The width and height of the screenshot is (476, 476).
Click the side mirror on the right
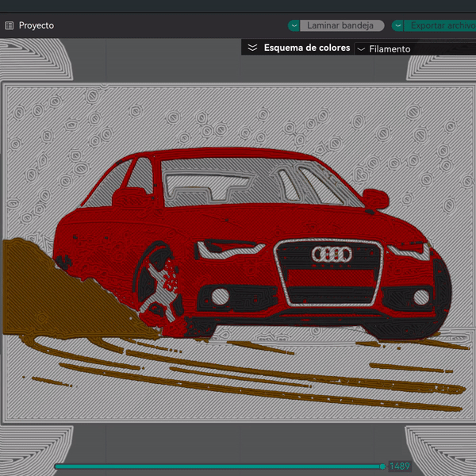coord(377,198)
